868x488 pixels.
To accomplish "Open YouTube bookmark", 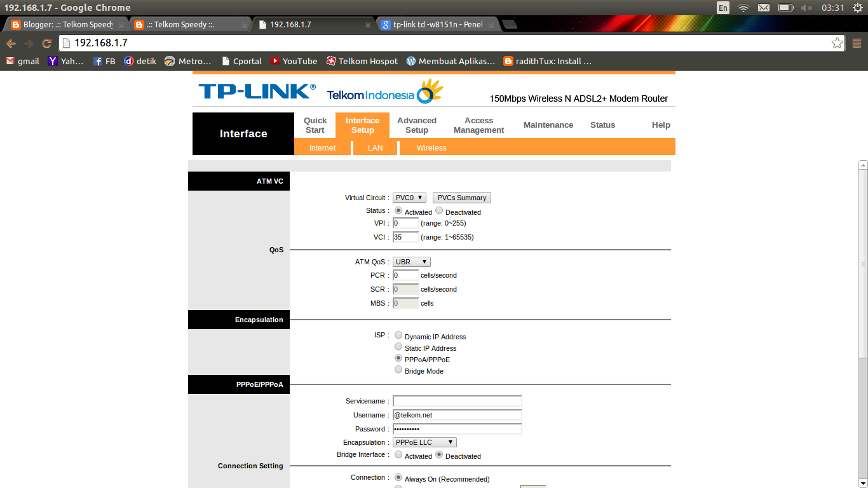I will point(294,61).
